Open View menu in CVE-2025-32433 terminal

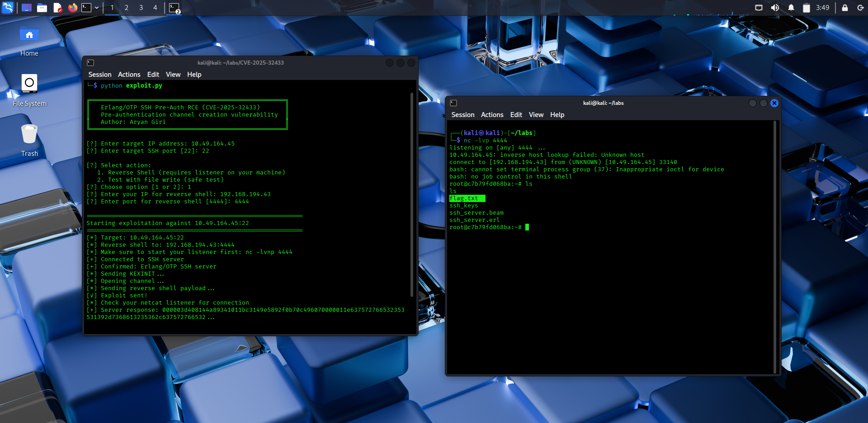(x=173, y=75)
